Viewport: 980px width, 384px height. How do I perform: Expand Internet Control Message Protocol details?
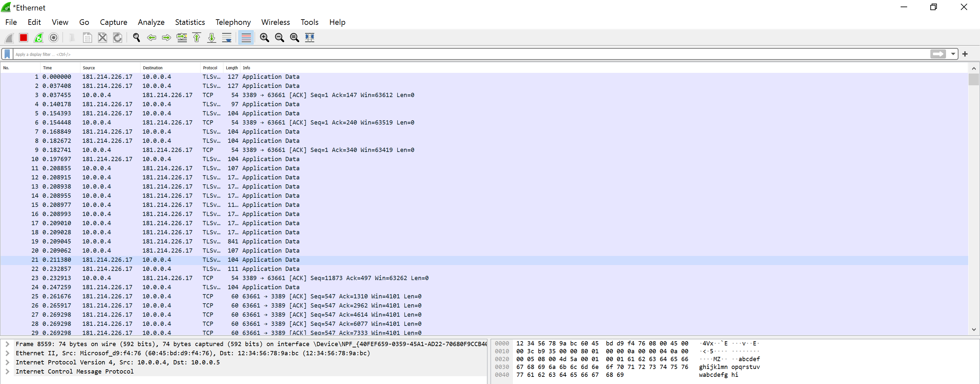coord(7,372)
